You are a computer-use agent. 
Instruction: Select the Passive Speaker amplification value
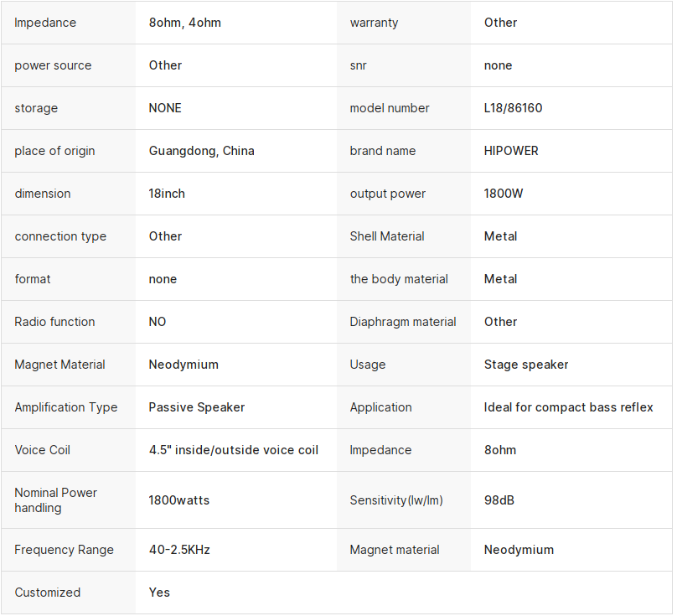click(197, 407)
